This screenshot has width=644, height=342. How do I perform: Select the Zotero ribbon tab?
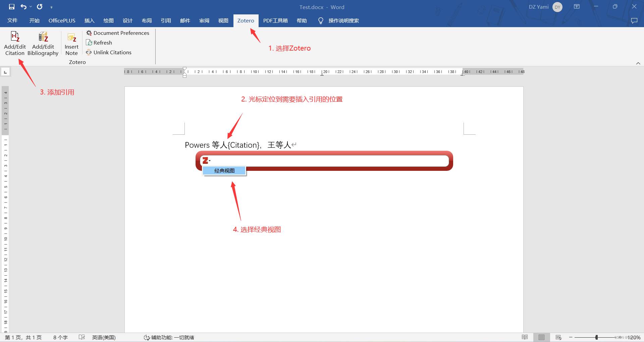coord(246,20)
